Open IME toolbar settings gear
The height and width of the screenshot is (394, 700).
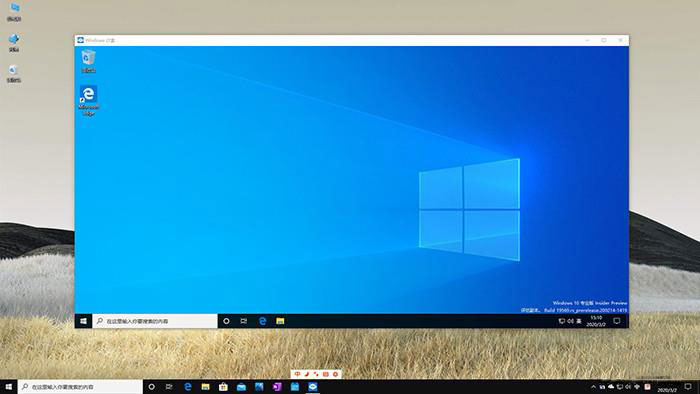point(335,374)
